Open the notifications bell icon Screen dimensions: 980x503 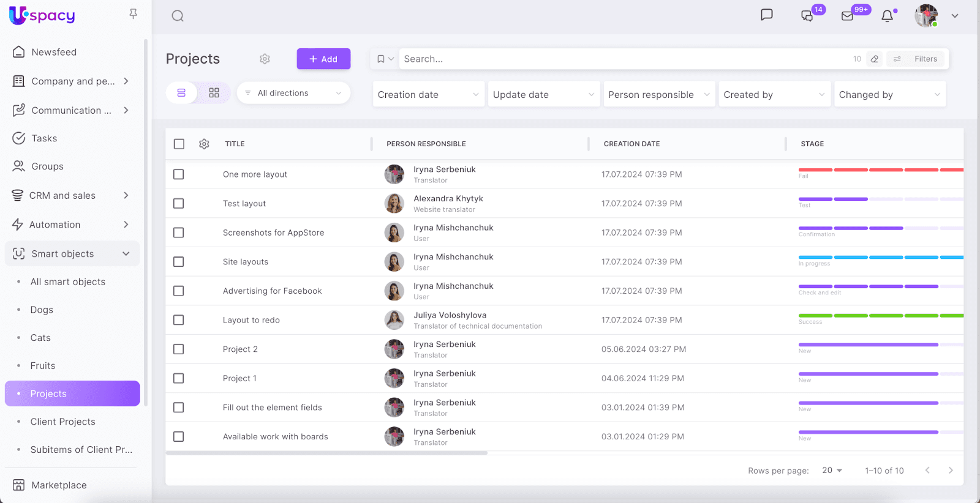tap(887, 16)
